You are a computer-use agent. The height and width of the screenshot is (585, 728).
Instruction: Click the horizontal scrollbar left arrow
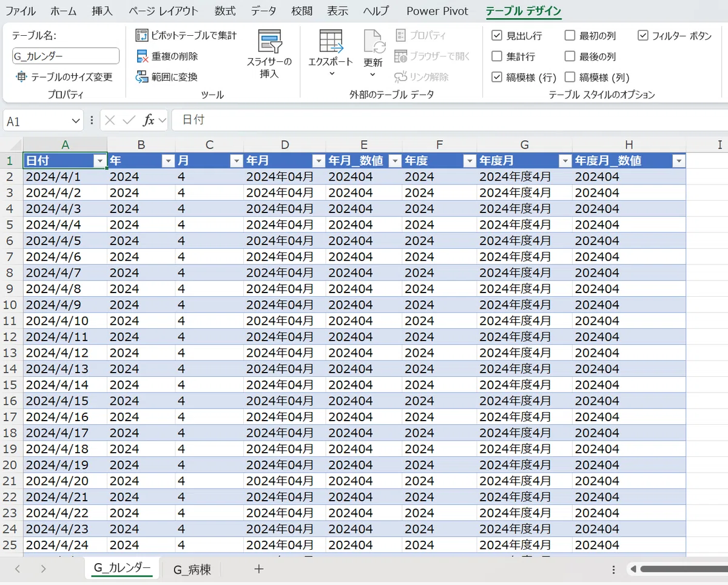tap(633, 569)
